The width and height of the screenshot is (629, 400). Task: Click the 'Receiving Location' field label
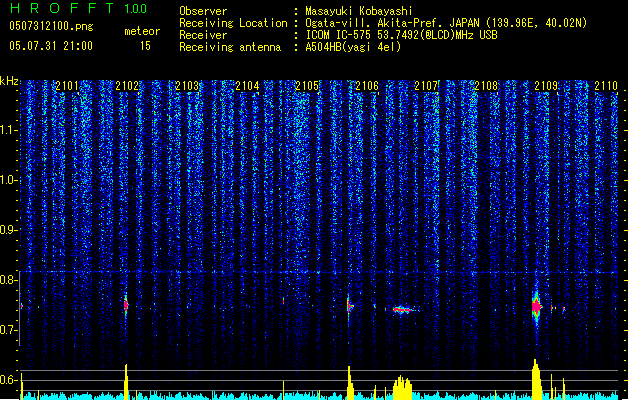pyautogui.click(x=233, y=23)
